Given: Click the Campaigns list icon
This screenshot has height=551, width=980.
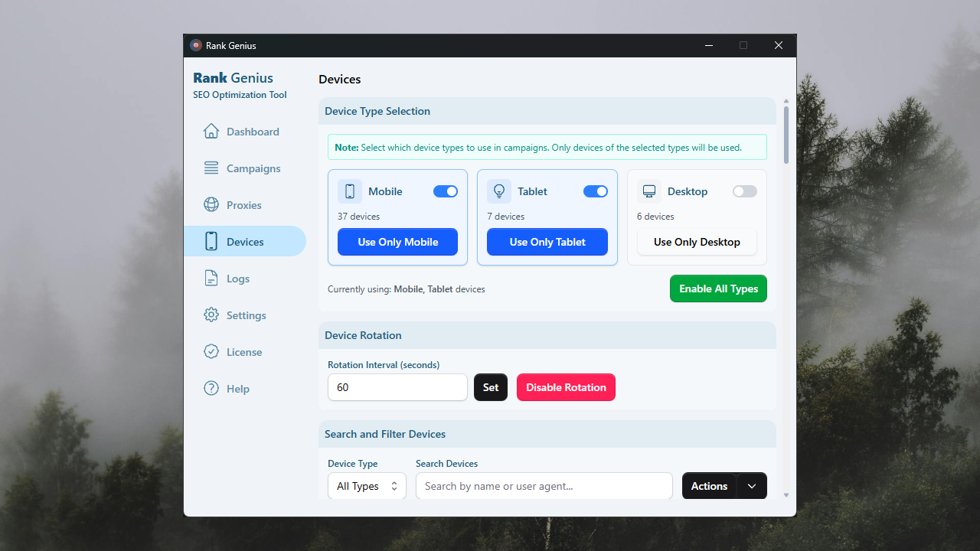Looking at the screenshot, I should pyautogui.click(x=211, y=168).
